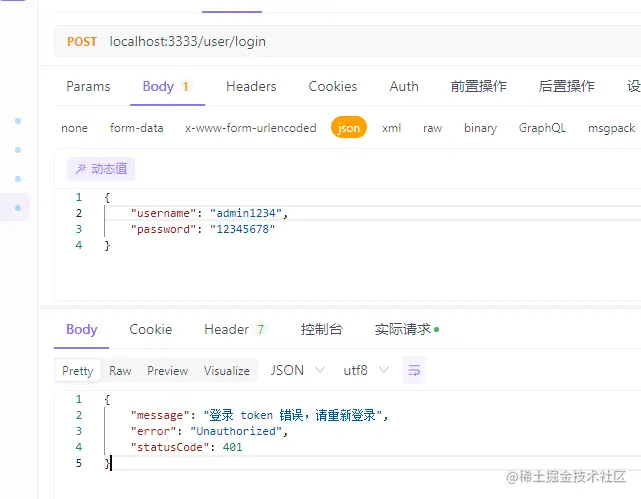Open the utf8 encoding dropdown
Viewport: 641px width, 499px height.
tap(366, 370)
